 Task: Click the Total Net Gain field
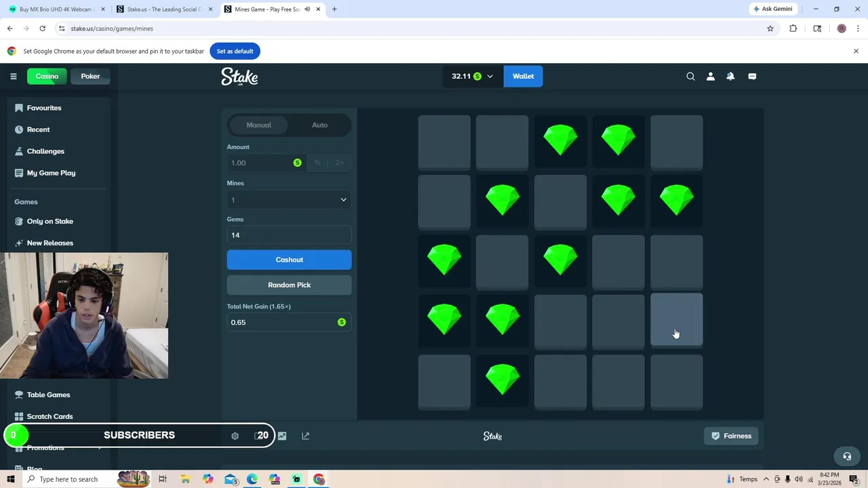tap(289, 322)
